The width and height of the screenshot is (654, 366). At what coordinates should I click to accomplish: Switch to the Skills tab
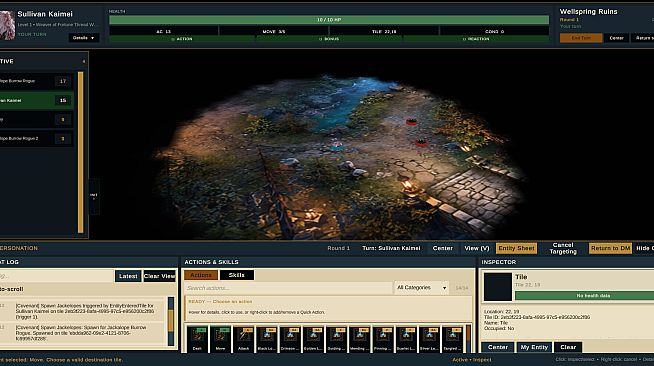[236, 275]
